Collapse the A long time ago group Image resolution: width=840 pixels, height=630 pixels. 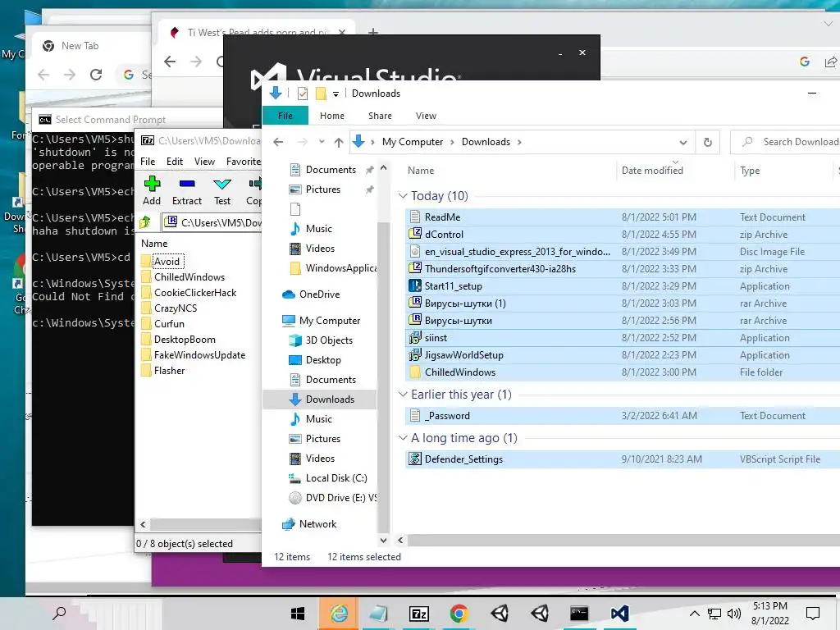coord(403,438)
